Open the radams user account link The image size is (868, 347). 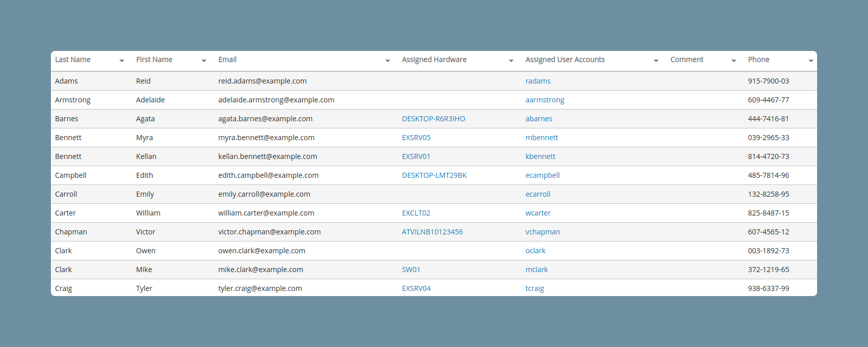click(538, 81)
